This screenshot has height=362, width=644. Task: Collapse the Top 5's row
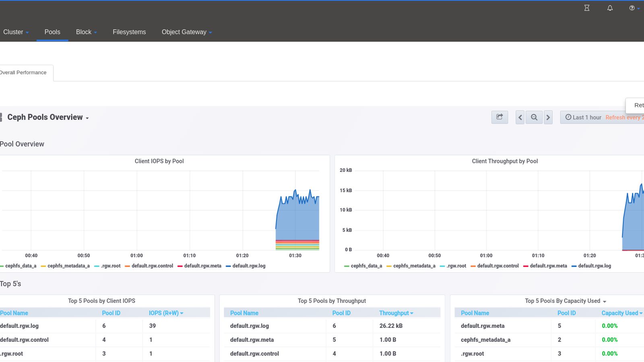[10, 284]
